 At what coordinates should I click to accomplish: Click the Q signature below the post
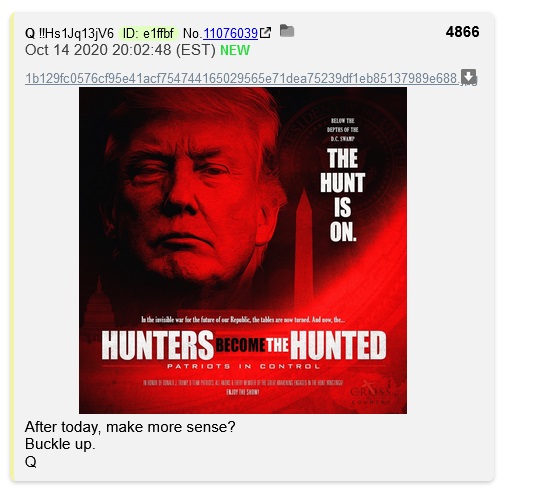31,462
